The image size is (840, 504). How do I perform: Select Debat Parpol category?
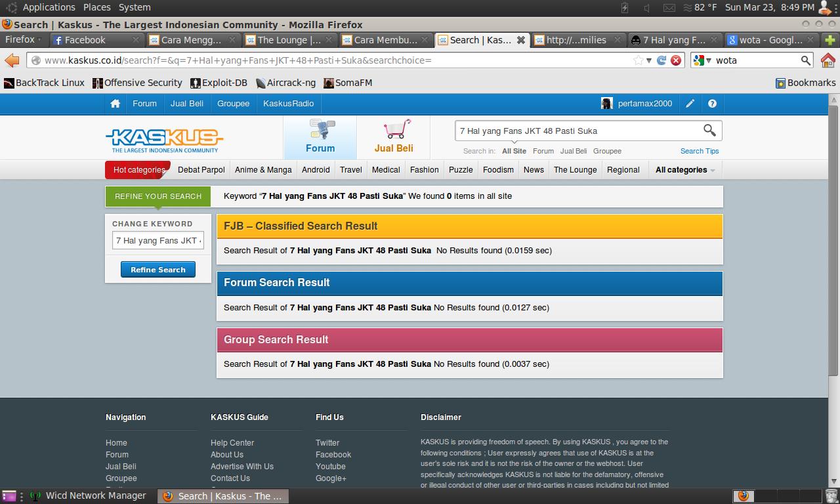coord(201,170)
